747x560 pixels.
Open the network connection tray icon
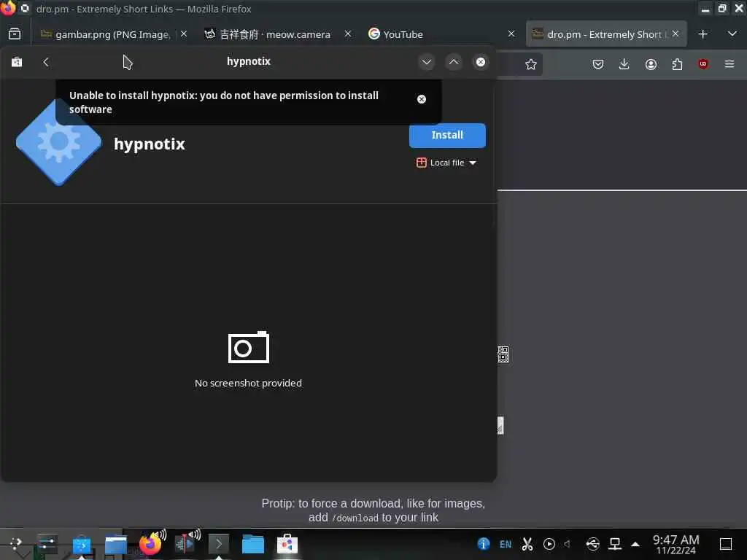click(614, 544)
